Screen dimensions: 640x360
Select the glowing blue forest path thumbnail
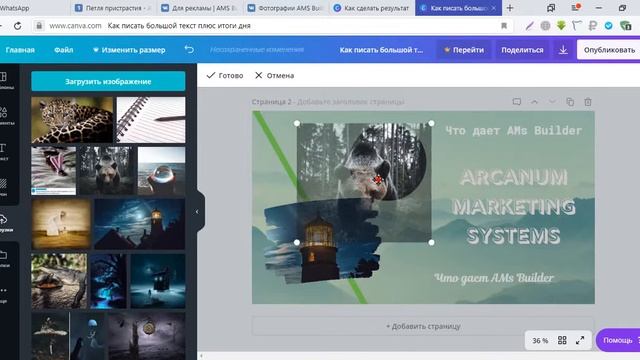click(109, 281)
